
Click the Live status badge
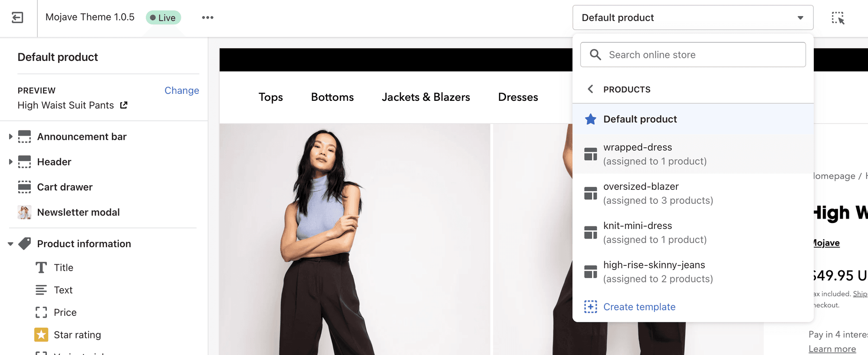coord(163,18)
